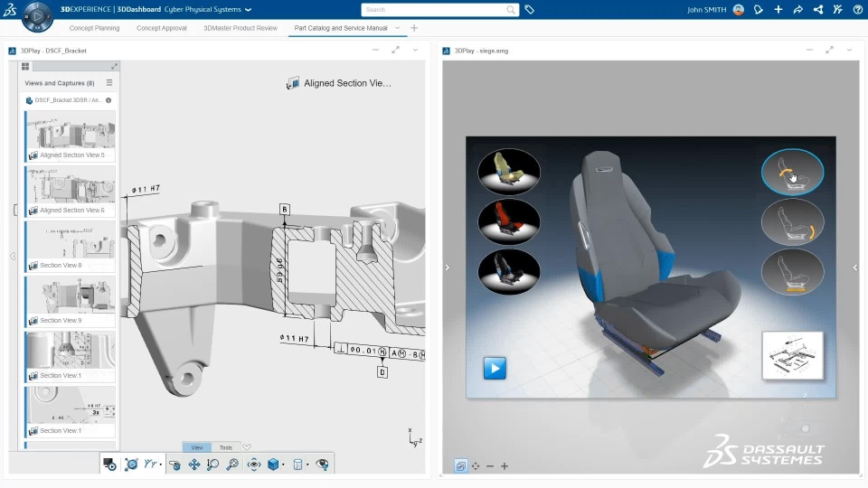Select the Zoom in/out magnifier tool

[x=212, y=465]
